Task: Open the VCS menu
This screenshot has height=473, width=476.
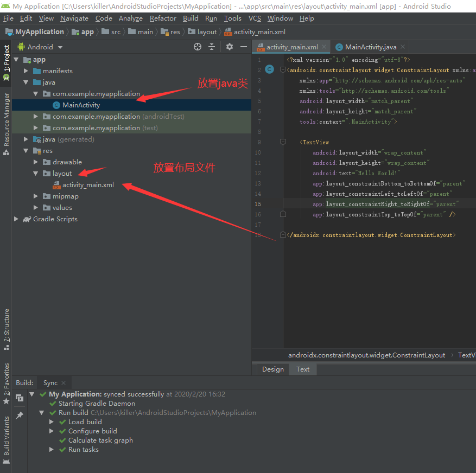Action: pyautogui.click(x=255, y=18)
